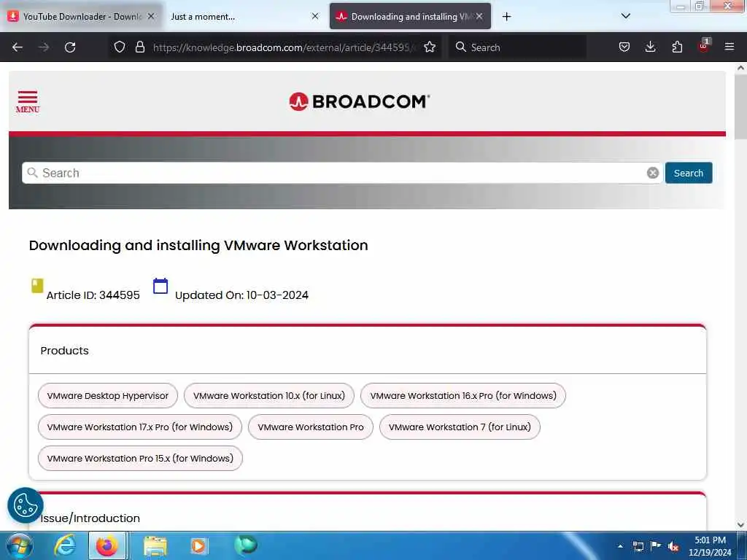Open the Save to Pocket icon
The image size is (747, 560).
coord(624,47)
